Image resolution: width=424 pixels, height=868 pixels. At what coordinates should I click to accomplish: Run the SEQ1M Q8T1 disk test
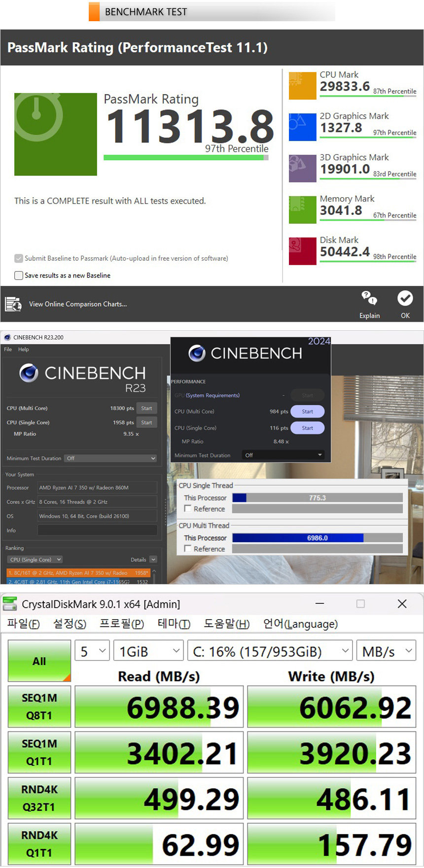[x=39, y=706]
